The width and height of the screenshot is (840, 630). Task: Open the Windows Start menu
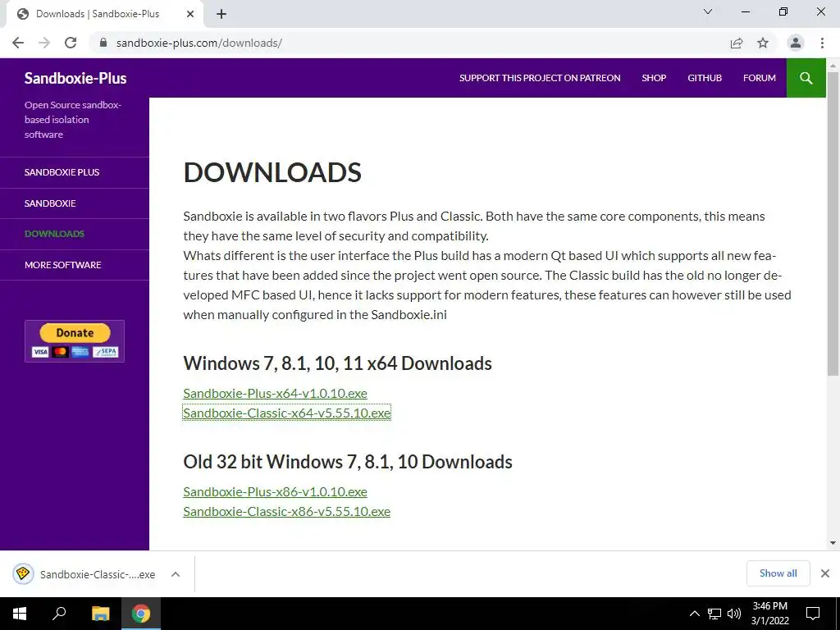pos(20,614)
